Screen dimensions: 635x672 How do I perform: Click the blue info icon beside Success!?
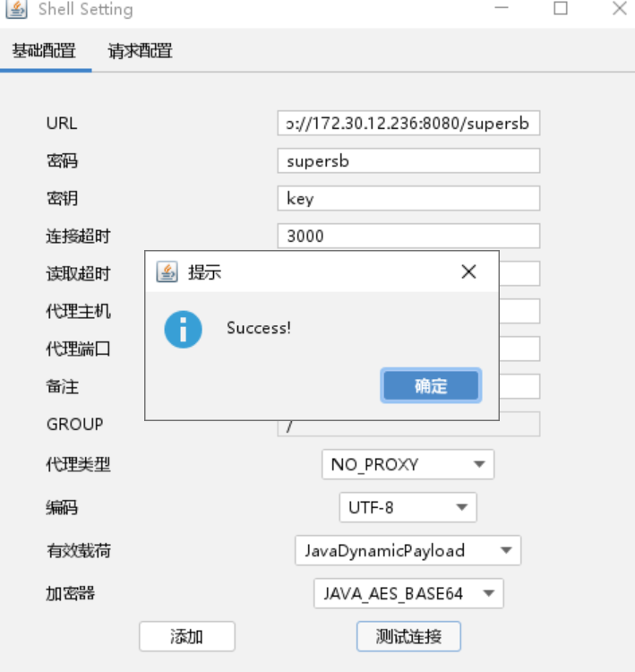coord(183,329)
